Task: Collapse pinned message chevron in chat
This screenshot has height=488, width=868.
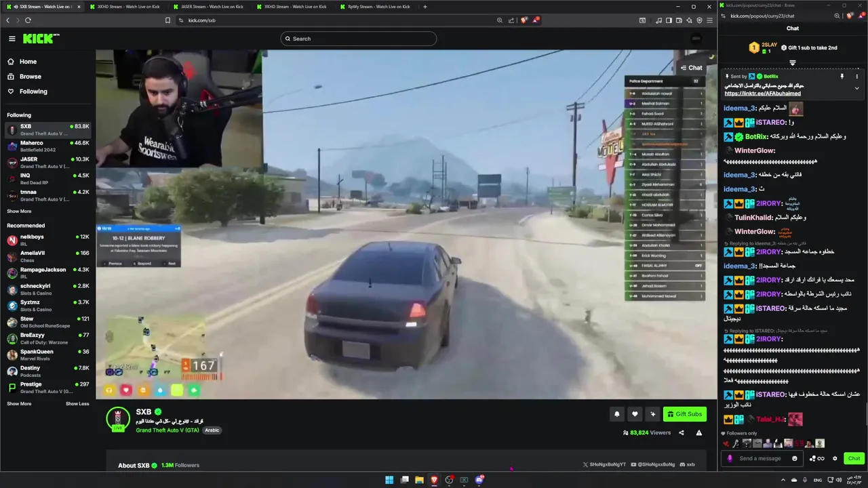Action: tap(856, 88)
